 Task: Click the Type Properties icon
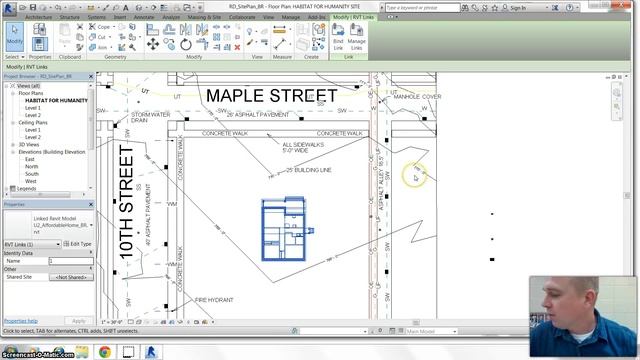(x=40, y=29)
